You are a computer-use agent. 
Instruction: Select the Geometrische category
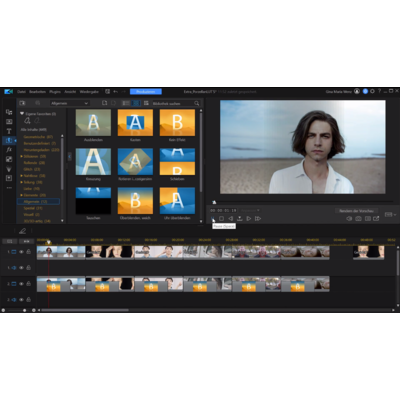point(38,137)
